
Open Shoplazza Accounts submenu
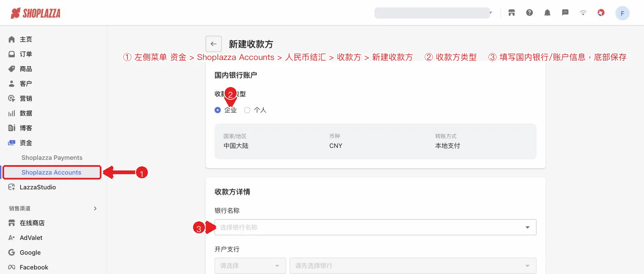pyautogui.click(x=51, y=173)
